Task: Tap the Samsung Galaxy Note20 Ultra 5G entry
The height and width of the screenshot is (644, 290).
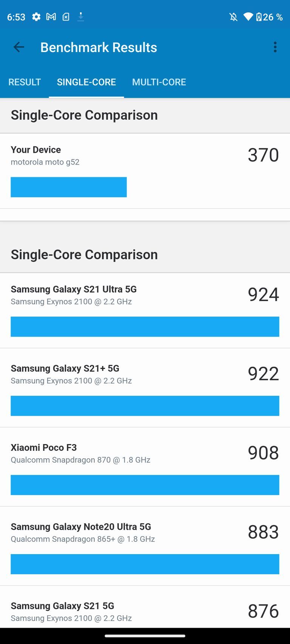Action: coord(81,527)
